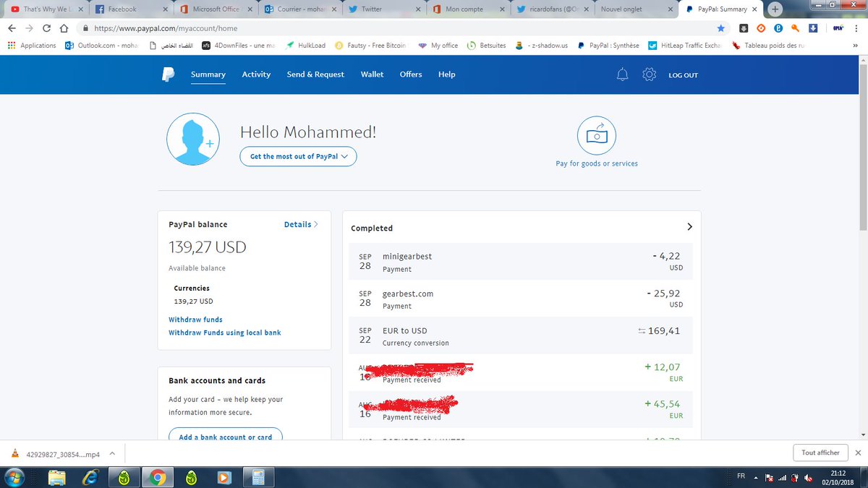The image size is (868, 488).
Task: Open the PayPal balance Details link
Action: coord(301,225)
